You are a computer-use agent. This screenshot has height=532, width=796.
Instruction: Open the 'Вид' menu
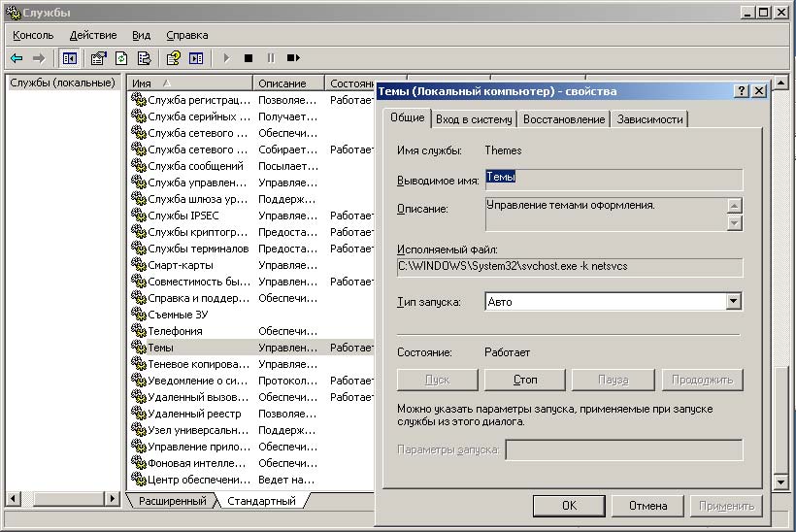click(x=140, y=35)
